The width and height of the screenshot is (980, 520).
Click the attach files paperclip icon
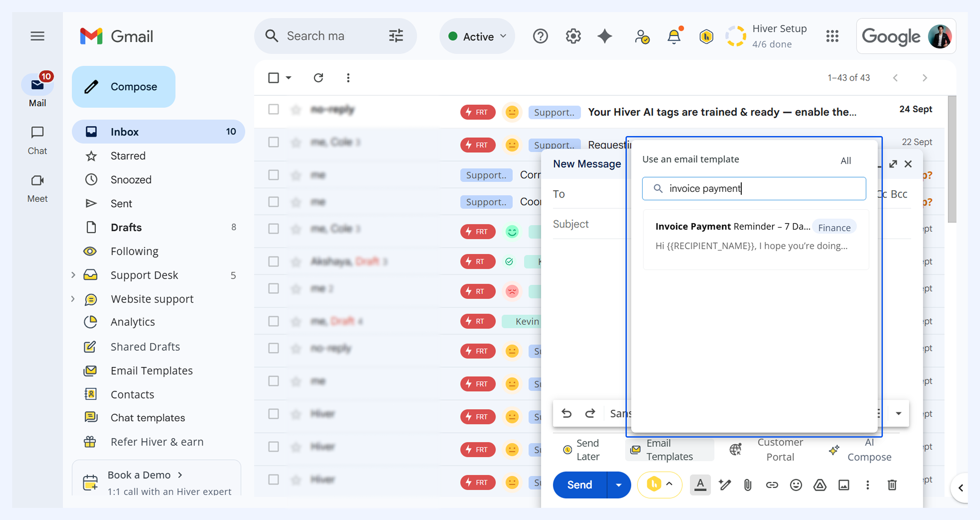click(x=748, y=485)
